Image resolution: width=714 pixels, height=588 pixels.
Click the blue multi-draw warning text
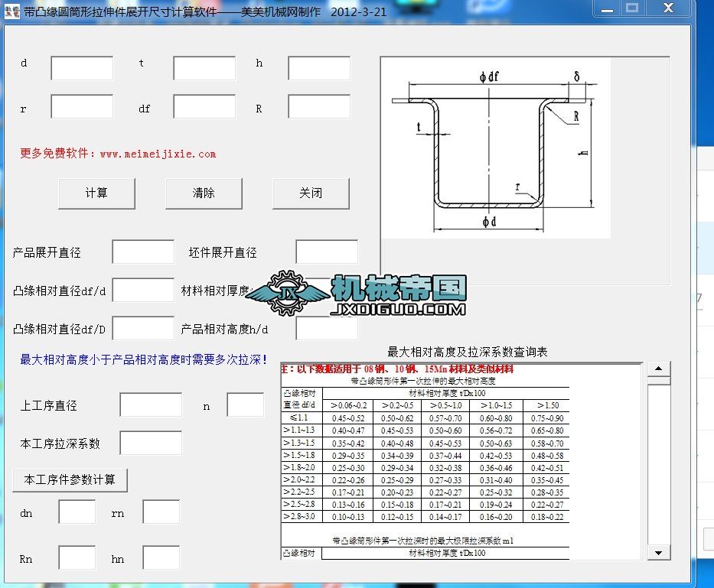143,360
